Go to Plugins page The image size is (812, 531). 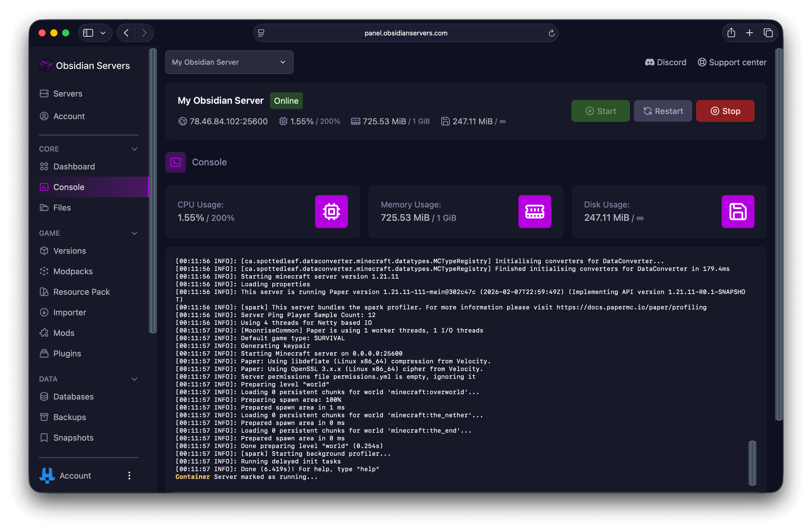[67, 353]
